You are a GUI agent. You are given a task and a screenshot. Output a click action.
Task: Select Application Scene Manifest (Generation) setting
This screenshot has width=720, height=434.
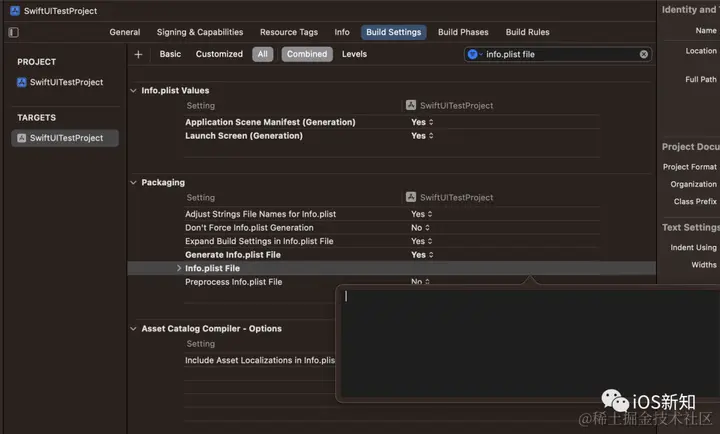click(270, 122)
